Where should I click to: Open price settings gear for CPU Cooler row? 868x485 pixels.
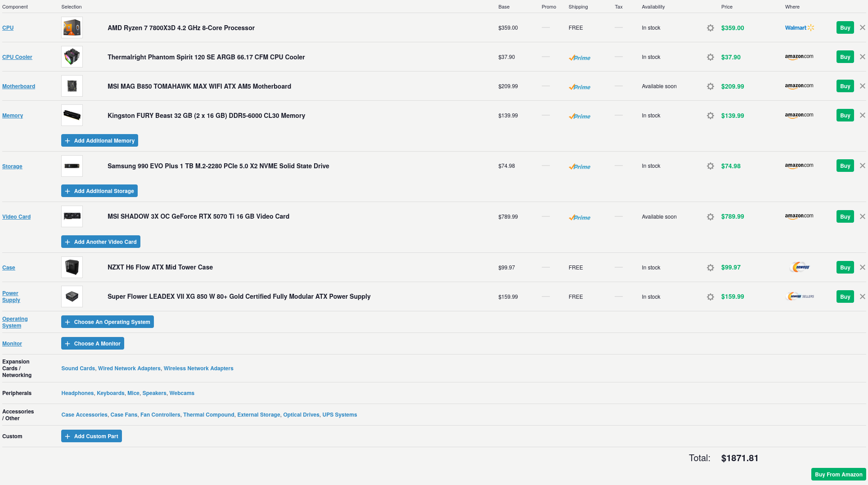point(711,57)
